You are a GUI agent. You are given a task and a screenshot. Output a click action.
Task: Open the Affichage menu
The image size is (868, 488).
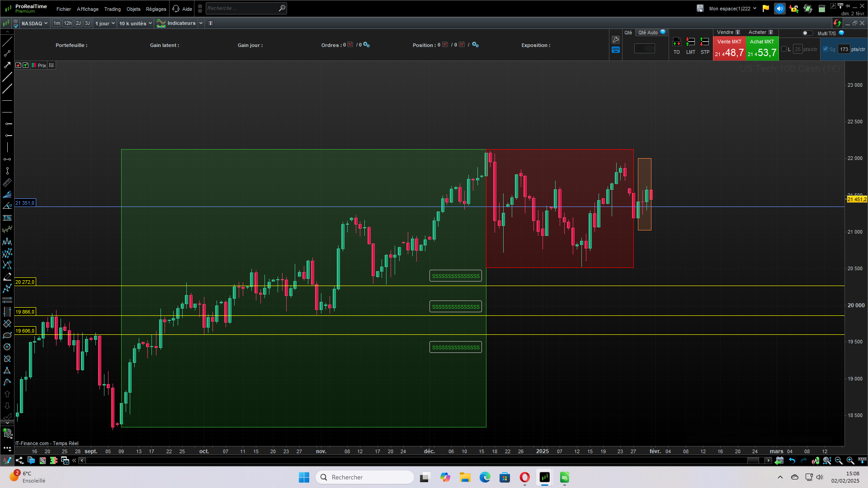click(x=88, y=9)
